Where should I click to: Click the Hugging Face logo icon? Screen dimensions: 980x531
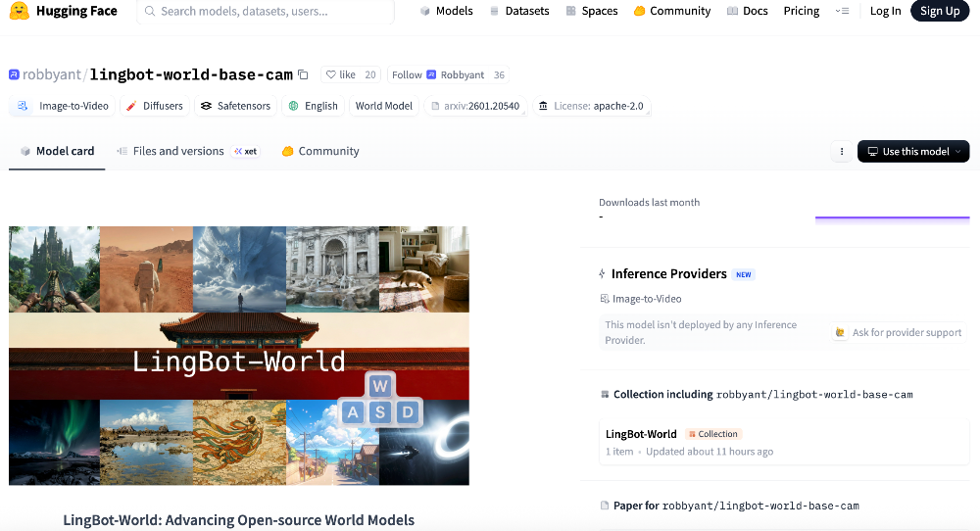pos(19,12)
